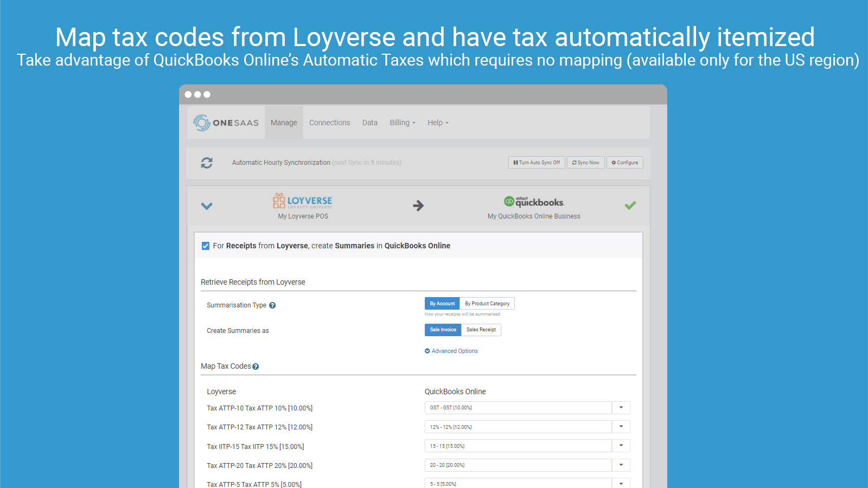Viewport: 868px width, 488px height.
Task: Choose Sale Invoice summary type
Action: coord(443,330)
